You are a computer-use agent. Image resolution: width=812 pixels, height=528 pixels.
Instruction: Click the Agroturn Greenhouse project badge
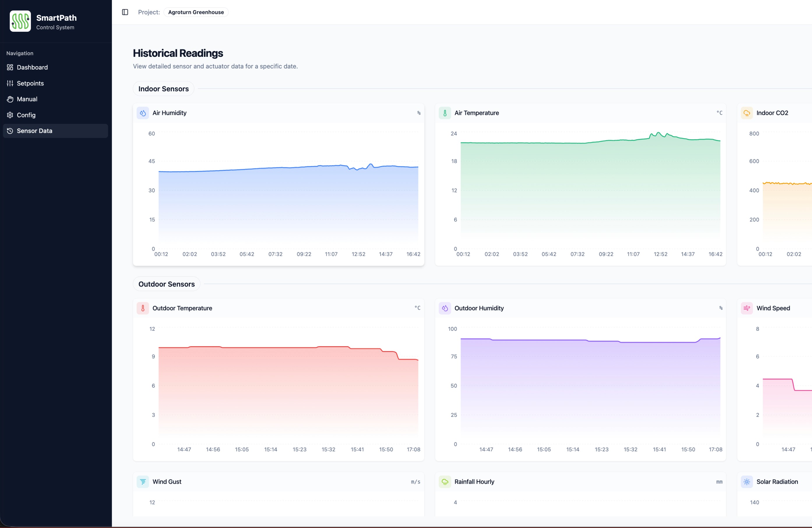[196, 12]
